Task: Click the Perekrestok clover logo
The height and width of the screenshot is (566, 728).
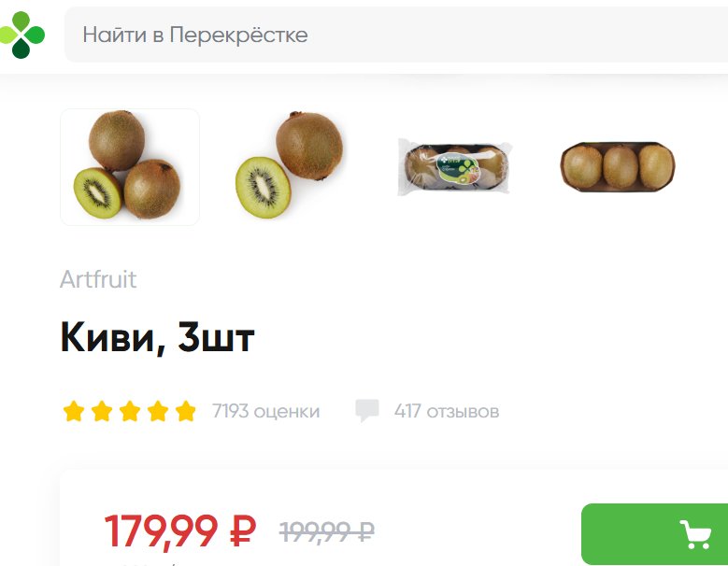Action: (x=21, y=35)
